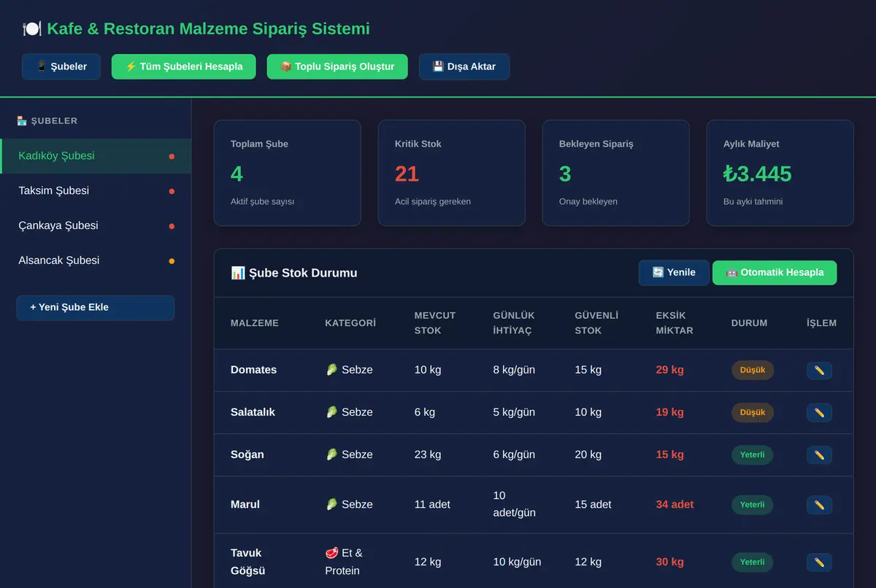Open the Bekleyen Sipariş stat card

tap(616, 173)
